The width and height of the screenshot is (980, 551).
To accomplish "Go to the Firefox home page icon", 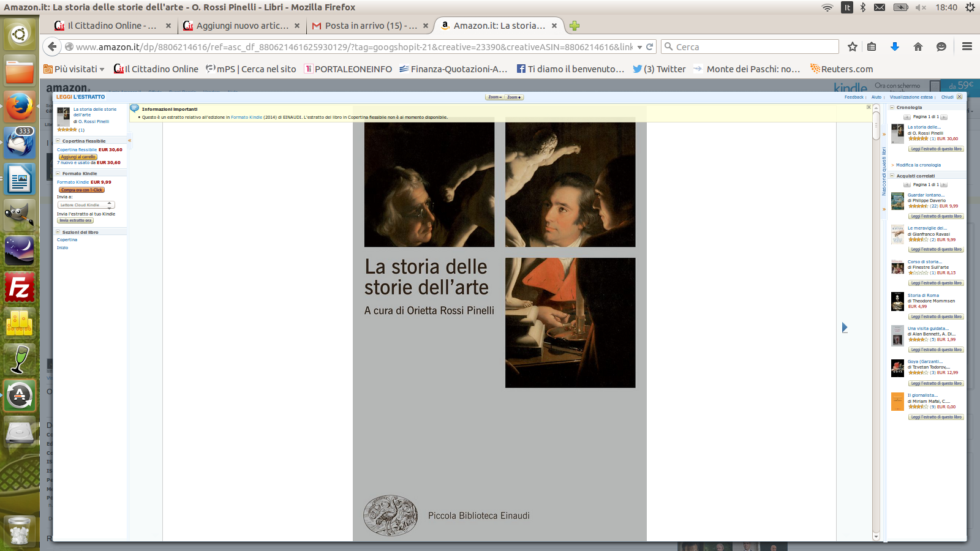I will pyautogui.click(x=918, y=47).
